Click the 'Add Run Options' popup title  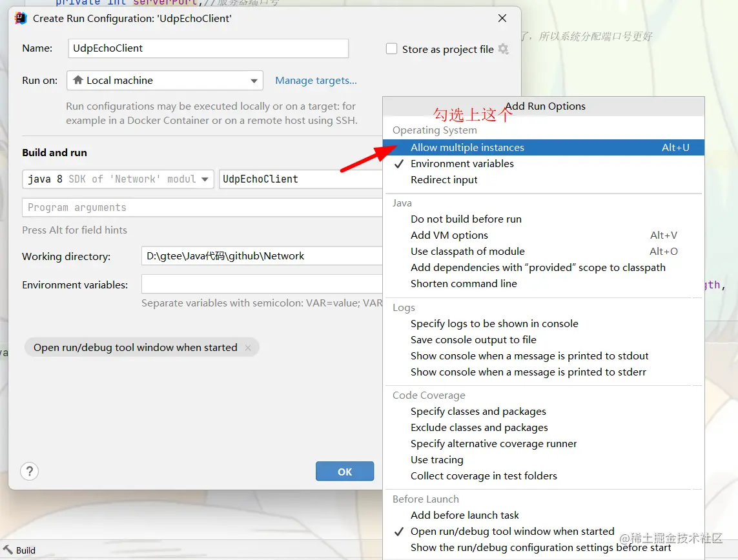(545, 106)
